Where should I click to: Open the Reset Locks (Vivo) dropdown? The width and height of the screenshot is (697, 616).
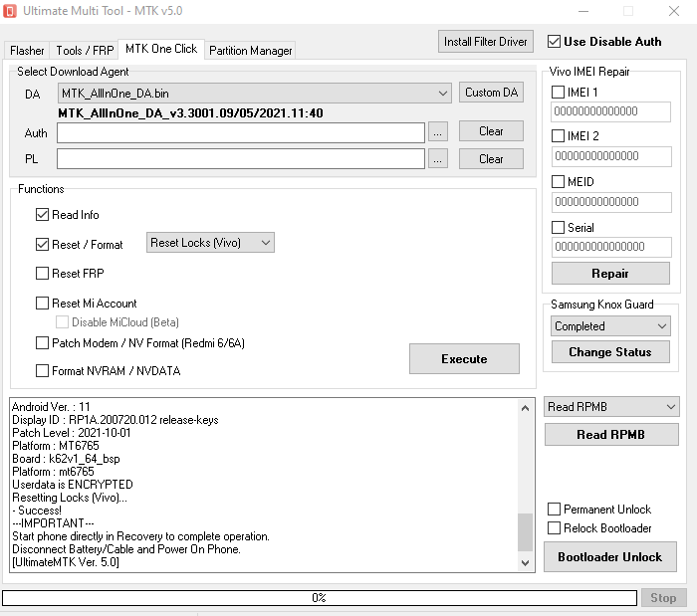pyautogui.click(x=210, y=243)
